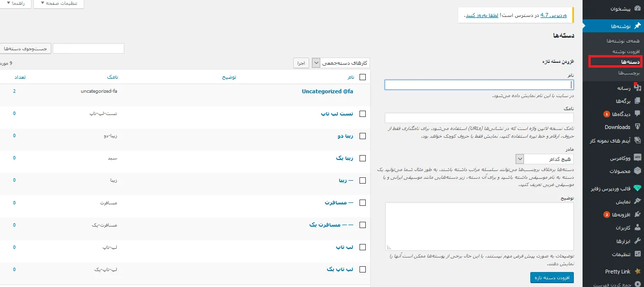Go to افزودن نوشته submenu item

coord(626,51)
